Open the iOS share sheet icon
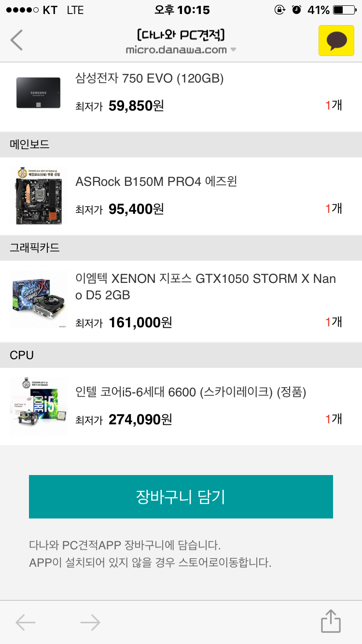This screenshot has height=644, width=362. tap(331, 621)
